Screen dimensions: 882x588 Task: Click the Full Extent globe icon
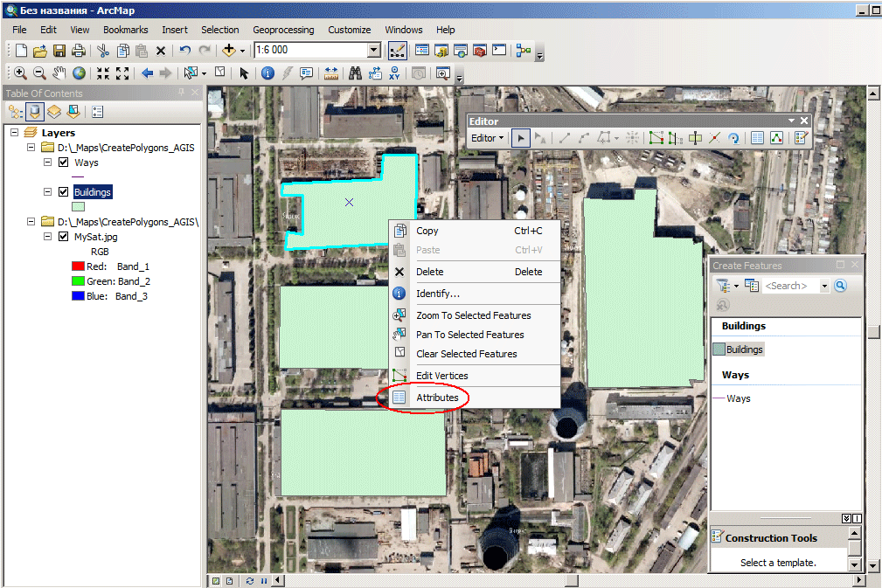80,73
